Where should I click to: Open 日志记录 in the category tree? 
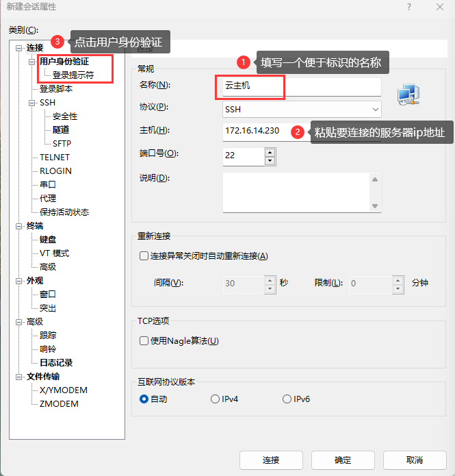click(x=56, y=363)
